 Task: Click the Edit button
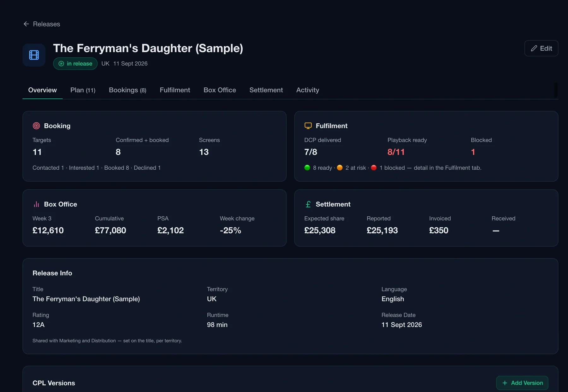(x=541, y=48)
